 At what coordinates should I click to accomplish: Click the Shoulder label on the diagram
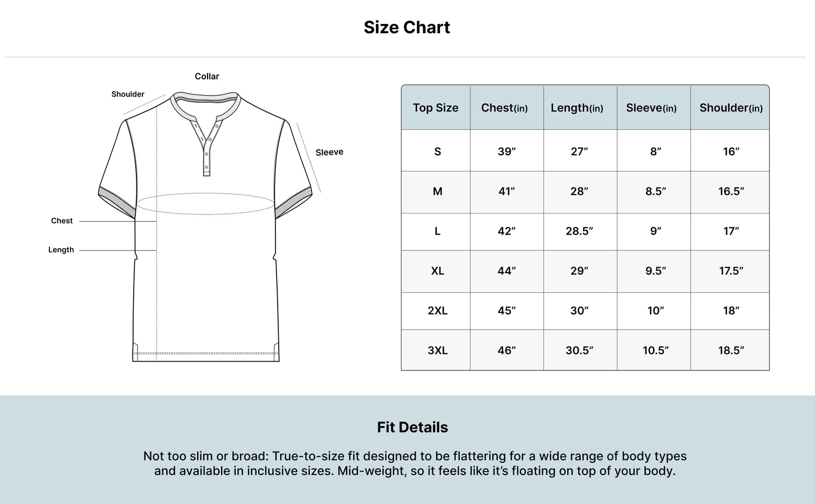coord(128,94)
